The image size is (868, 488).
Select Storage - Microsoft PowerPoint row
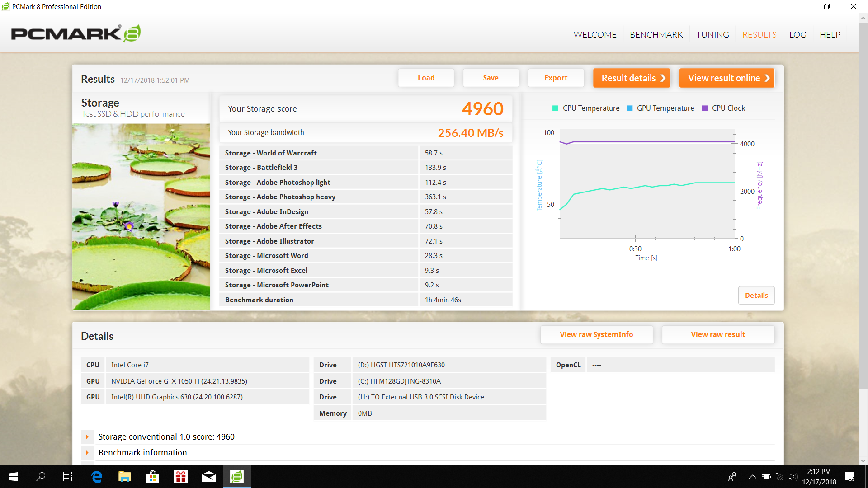[366, 285]
